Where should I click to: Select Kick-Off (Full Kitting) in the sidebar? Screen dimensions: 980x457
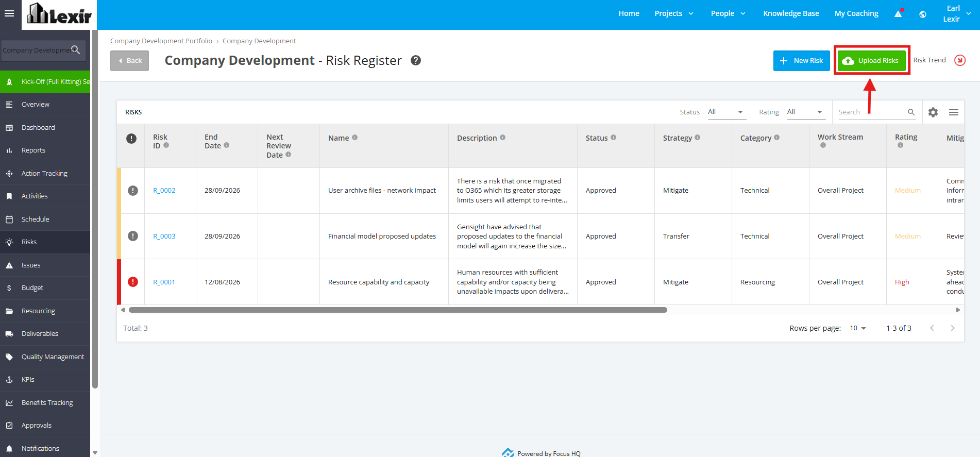coord(45,82)
